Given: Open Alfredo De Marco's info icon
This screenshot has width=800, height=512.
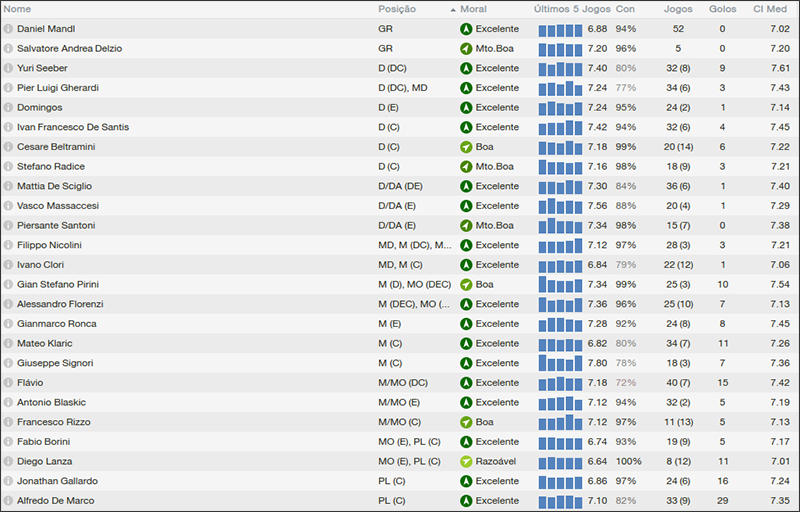Looking at the screenshot, I should 9,500.
